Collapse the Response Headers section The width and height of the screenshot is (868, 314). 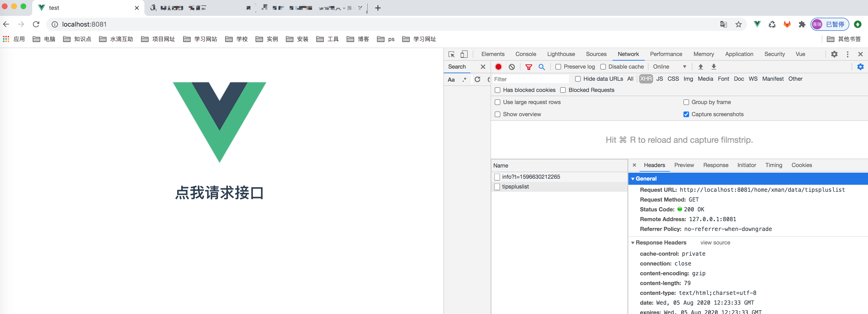[x=633, y=243]
